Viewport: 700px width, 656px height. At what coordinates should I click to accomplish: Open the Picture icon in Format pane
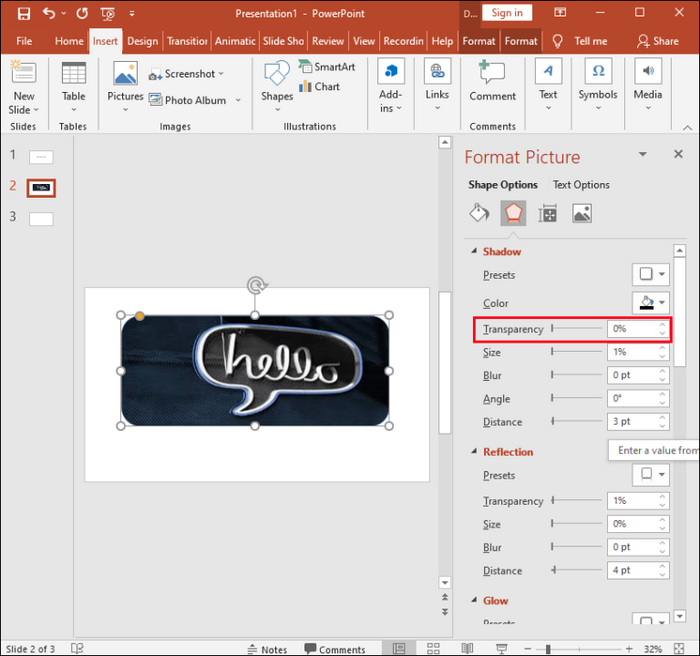click(581, 213)
